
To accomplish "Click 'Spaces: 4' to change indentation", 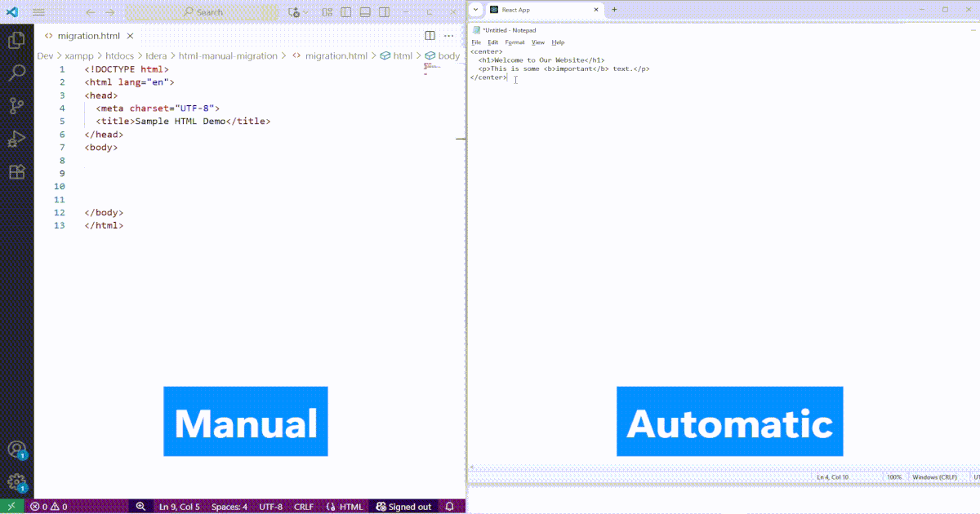I will click(x=229, y=506).
